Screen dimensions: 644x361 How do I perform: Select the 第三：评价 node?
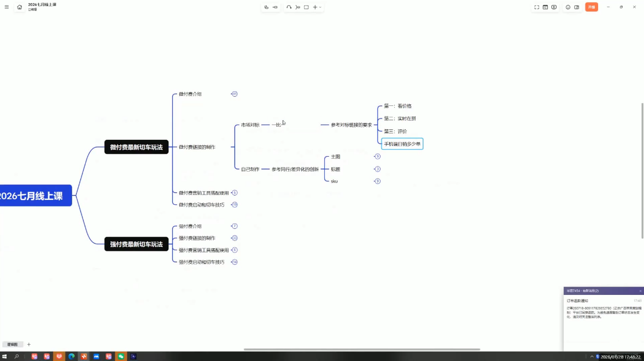point(395,131)
